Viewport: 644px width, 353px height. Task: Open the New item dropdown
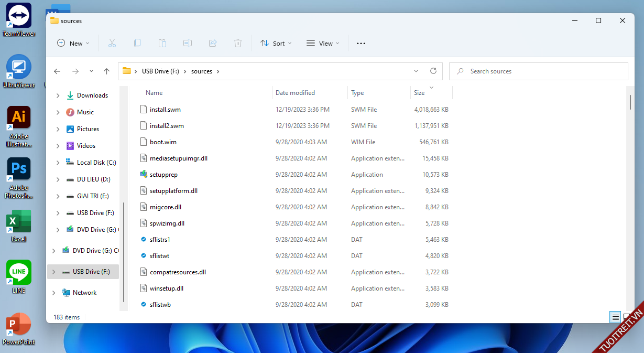73,44
